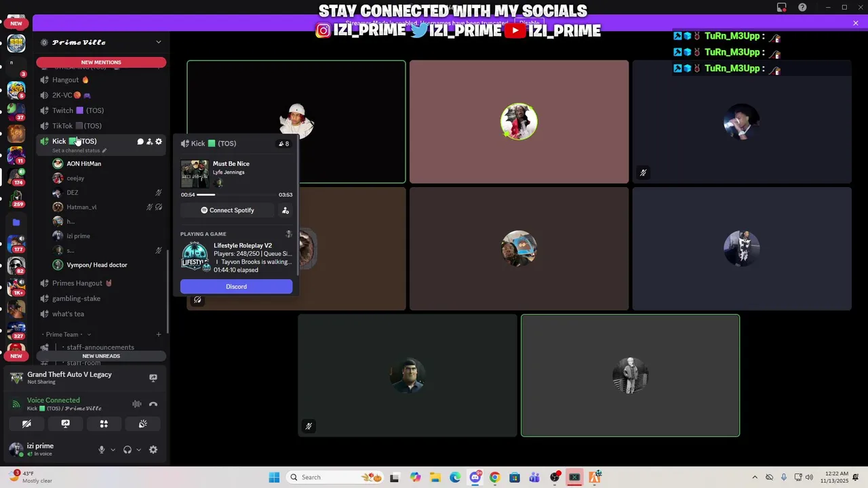Open Google Chrome from taskbar
The image size is (868, 488).
(x=494, y=477)
